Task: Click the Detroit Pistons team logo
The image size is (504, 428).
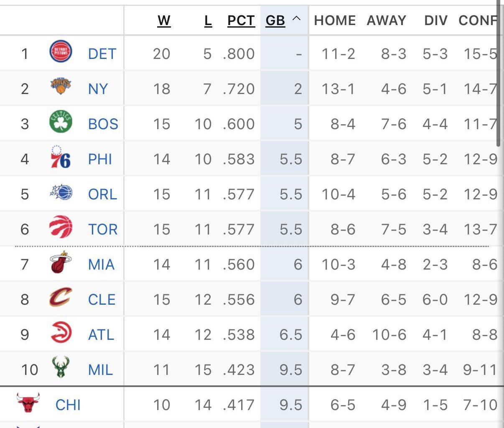Action: 61,52
